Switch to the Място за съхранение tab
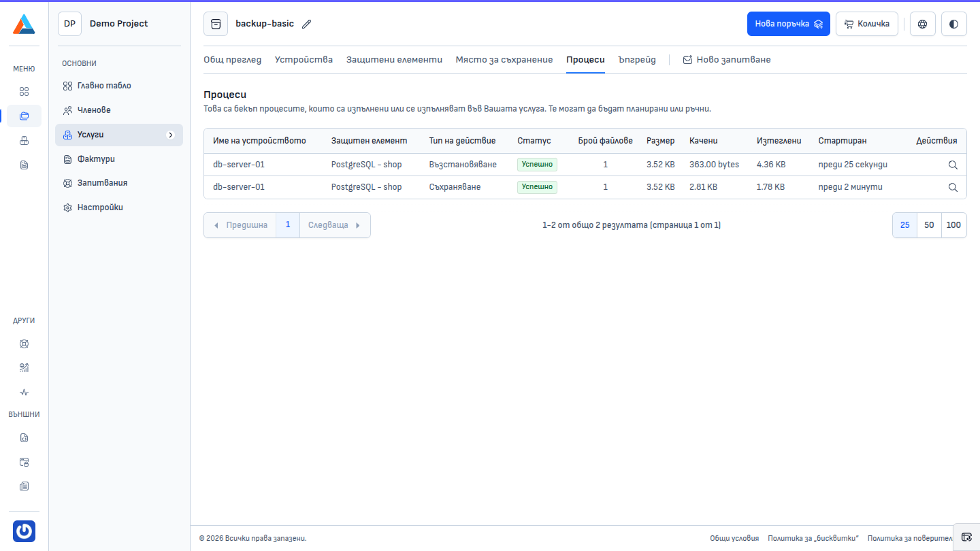The image size is (980, 551). (x=504, y=60)
